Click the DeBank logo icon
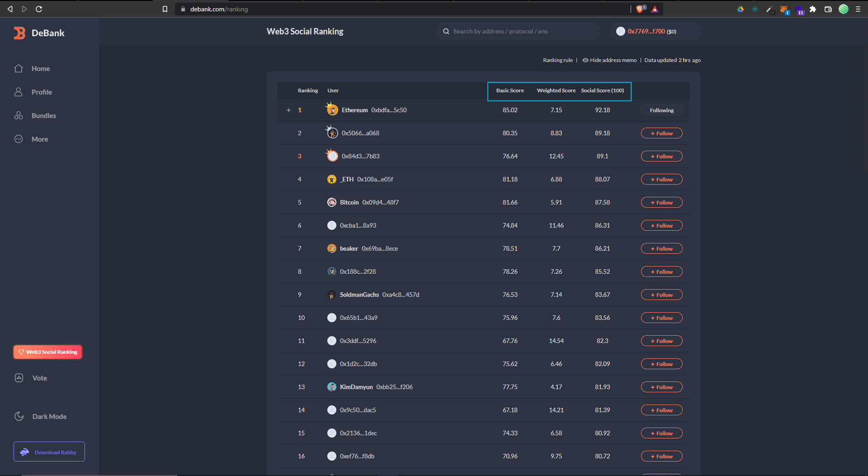 pos(19,33)
